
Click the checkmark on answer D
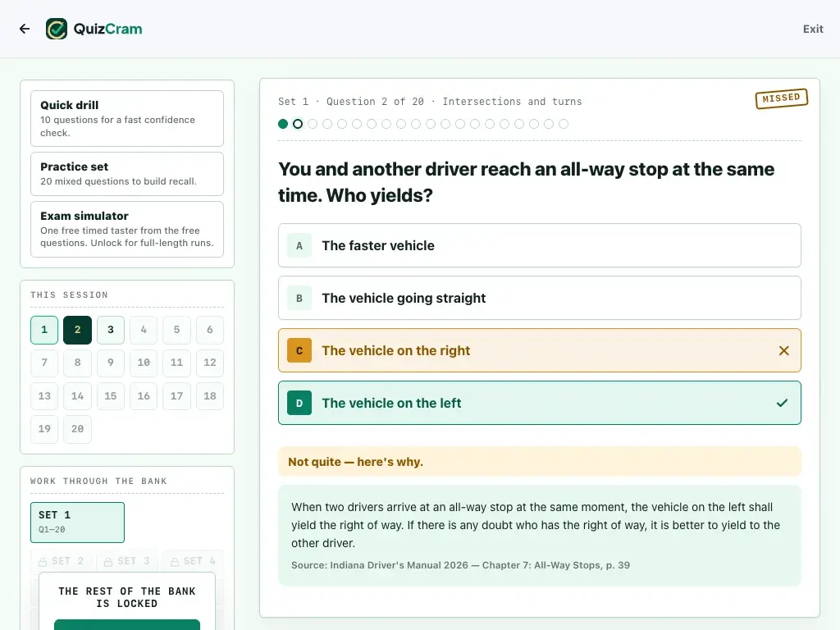(782, 403)
